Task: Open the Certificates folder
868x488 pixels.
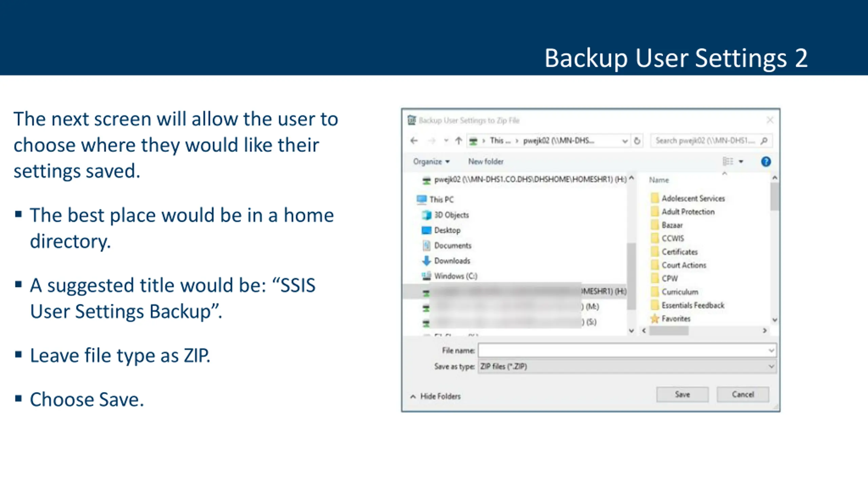Action: click(x=674, y=252)
